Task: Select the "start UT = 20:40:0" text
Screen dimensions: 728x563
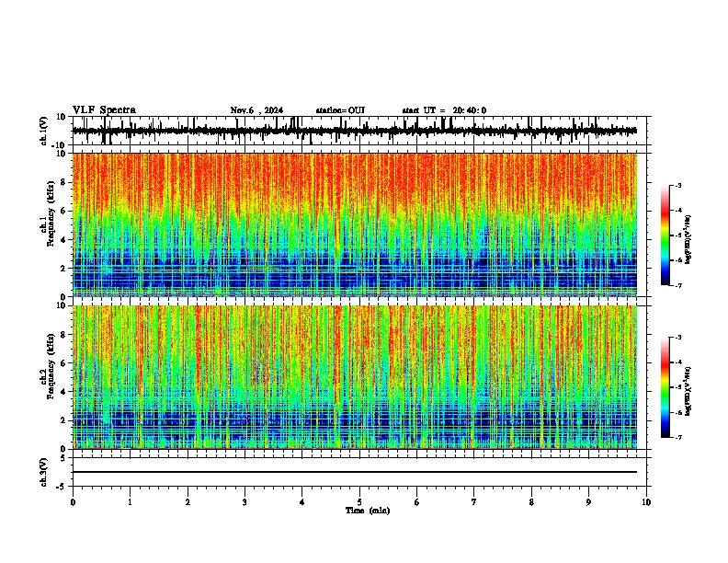Action: click(x=444, y=110)
